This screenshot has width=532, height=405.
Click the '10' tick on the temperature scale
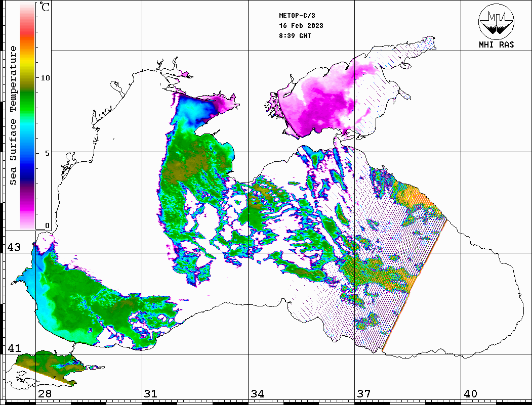click(x=45, y=78)
